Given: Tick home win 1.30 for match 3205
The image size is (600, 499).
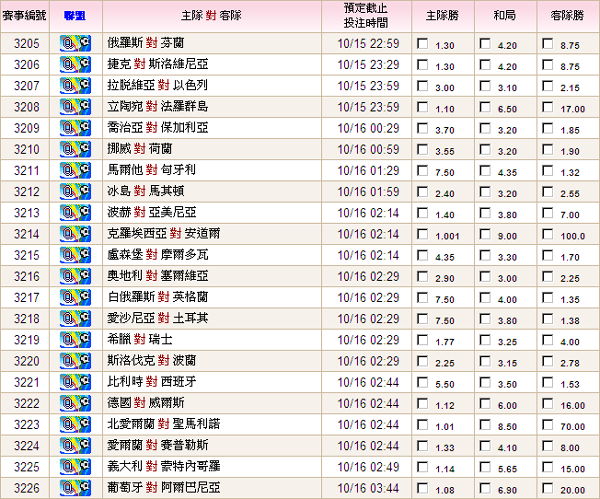Looking at the screenshot, I should click(x=423, y=43).
